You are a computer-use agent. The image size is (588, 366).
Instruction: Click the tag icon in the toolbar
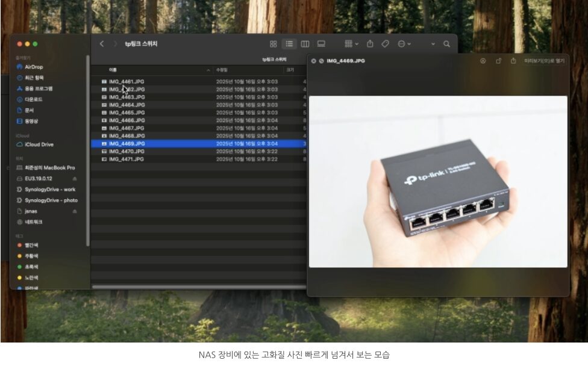point(386,44)
